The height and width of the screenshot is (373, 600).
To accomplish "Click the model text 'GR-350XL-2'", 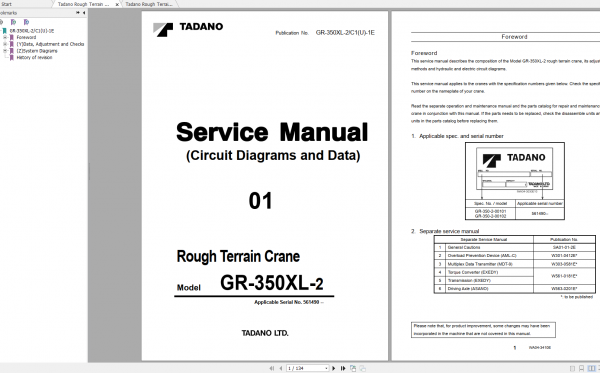I will [272, 283].
